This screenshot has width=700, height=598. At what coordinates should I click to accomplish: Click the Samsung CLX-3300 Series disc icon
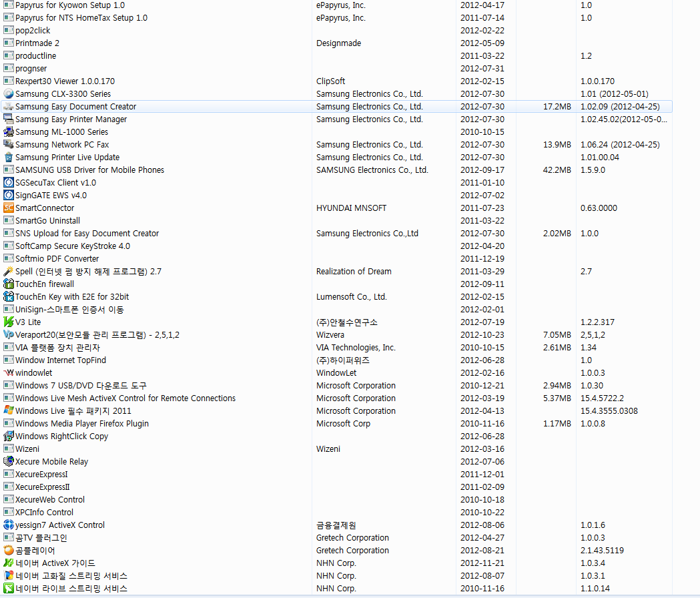point(9,94)
